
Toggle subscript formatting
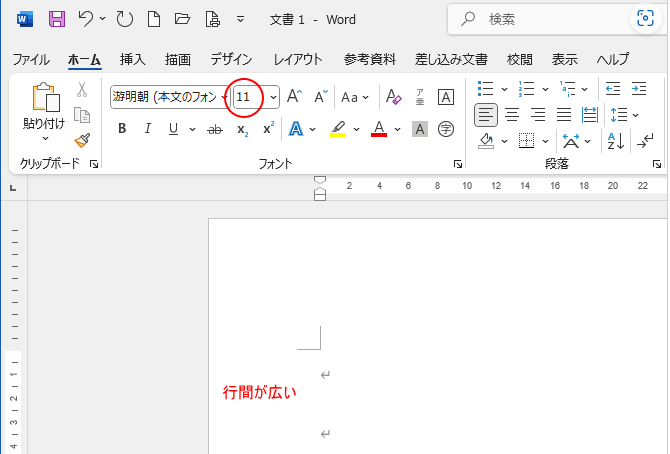coord(242,129)
